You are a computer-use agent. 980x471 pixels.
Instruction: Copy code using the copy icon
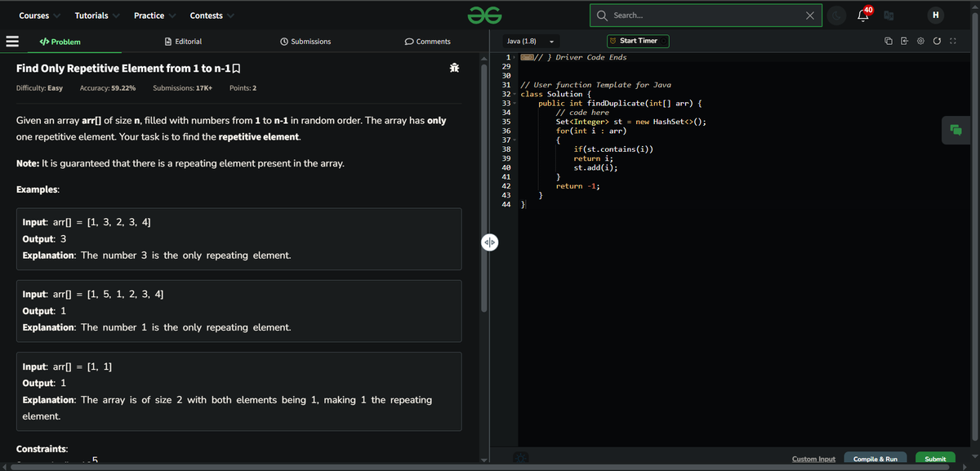click(888, 41)
